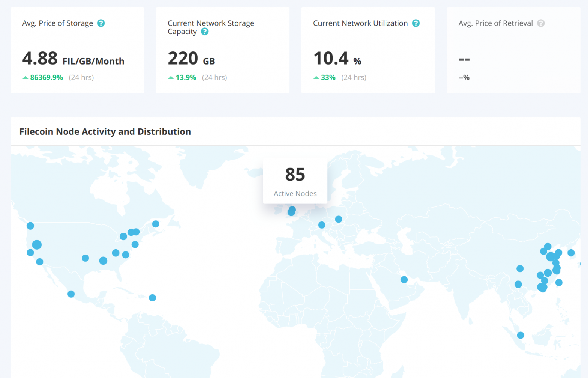Image resolution: width=588 pixels, height=378 pixels.
Task: Click green up arrow beside 33% change
Action: 316,78
